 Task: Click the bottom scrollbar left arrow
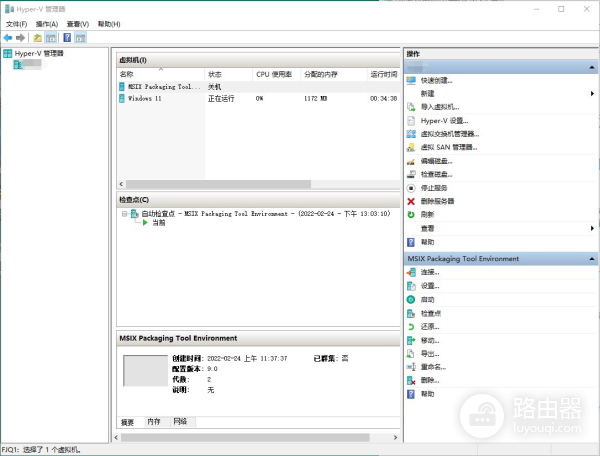point(117,438)
